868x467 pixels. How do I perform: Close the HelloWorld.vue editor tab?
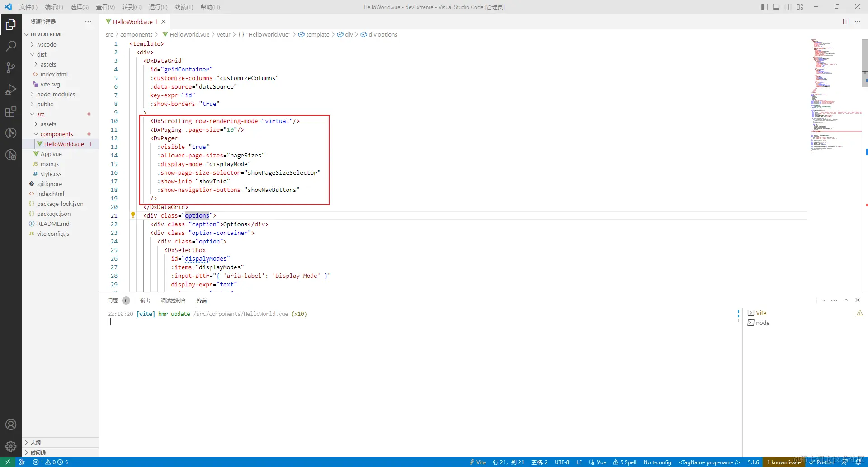click(164, 22)
